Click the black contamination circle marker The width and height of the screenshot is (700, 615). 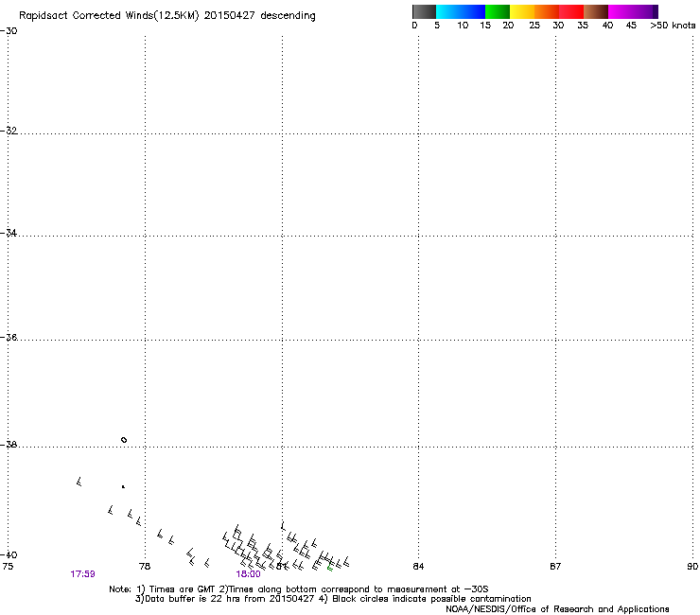point(124,440)
